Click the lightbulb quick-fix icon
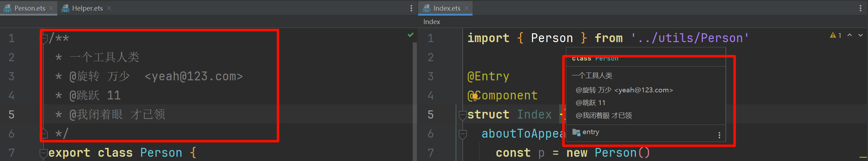868x161 pixels. (x=475, y=96)
